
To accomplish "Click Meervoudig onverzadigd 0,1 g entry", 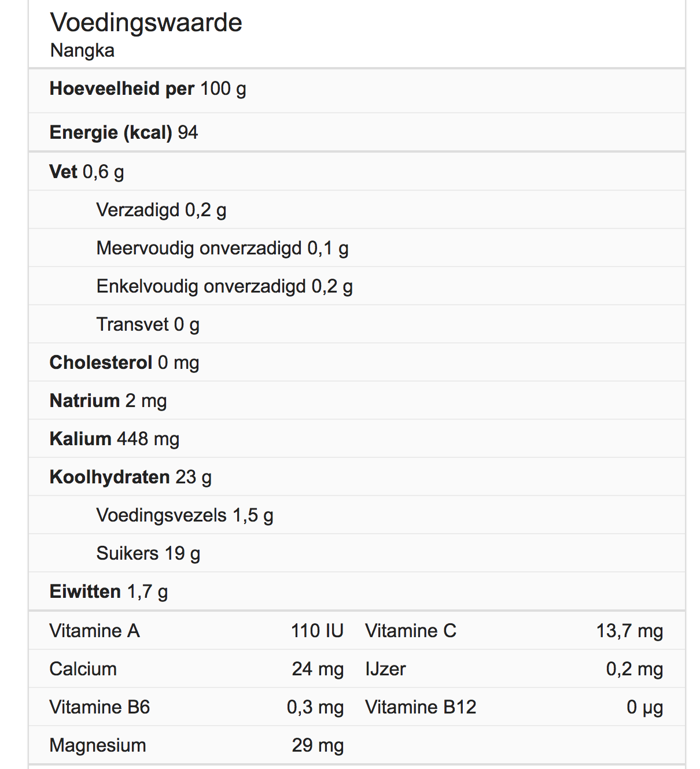I will 222,249.
